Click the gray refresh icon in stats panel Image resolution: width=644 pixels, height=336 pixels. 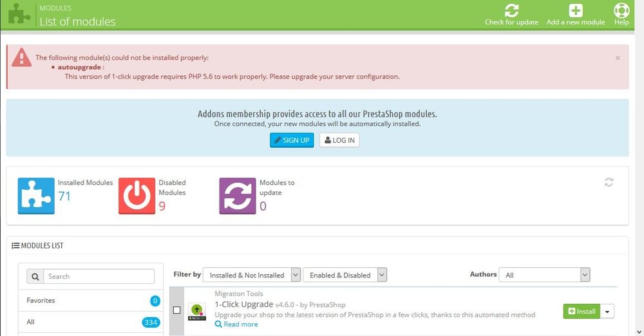pos(609,183)
